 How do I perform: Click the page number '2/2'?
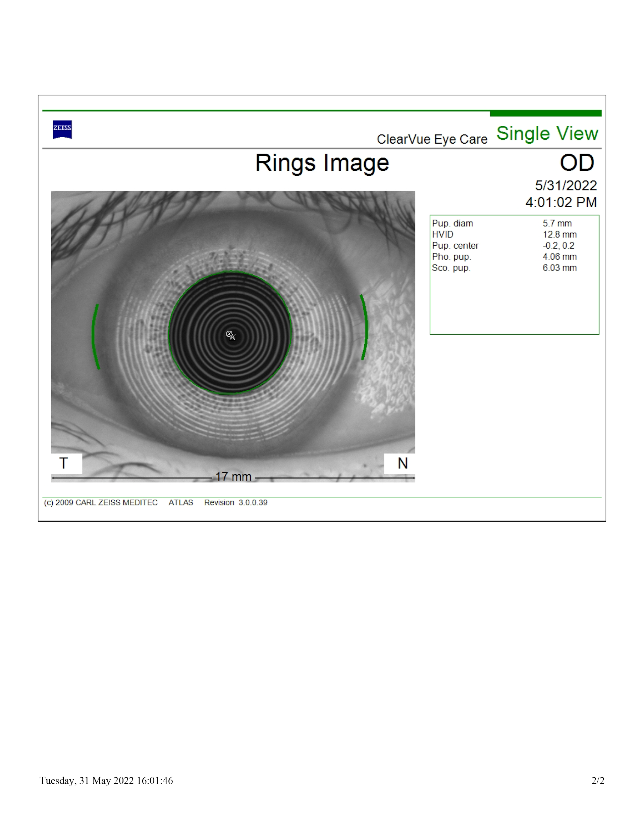pos(598,781)
